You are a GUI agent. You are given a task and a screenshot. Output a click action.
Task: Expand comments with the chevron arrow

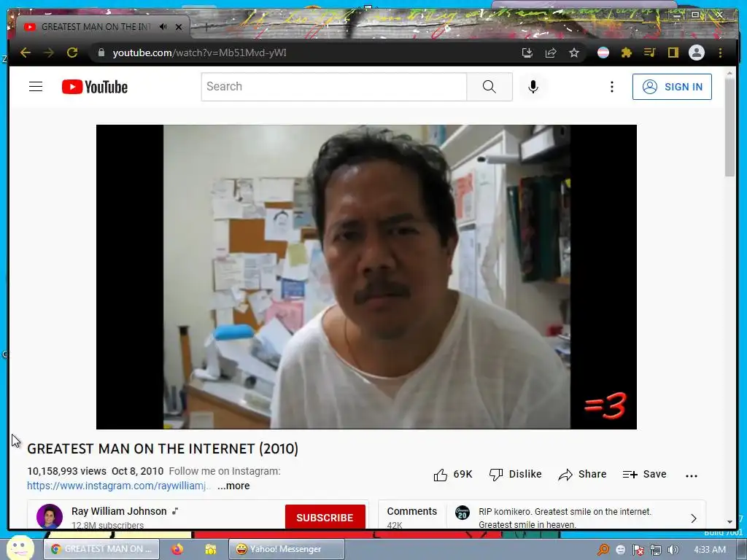pos(694,518)
